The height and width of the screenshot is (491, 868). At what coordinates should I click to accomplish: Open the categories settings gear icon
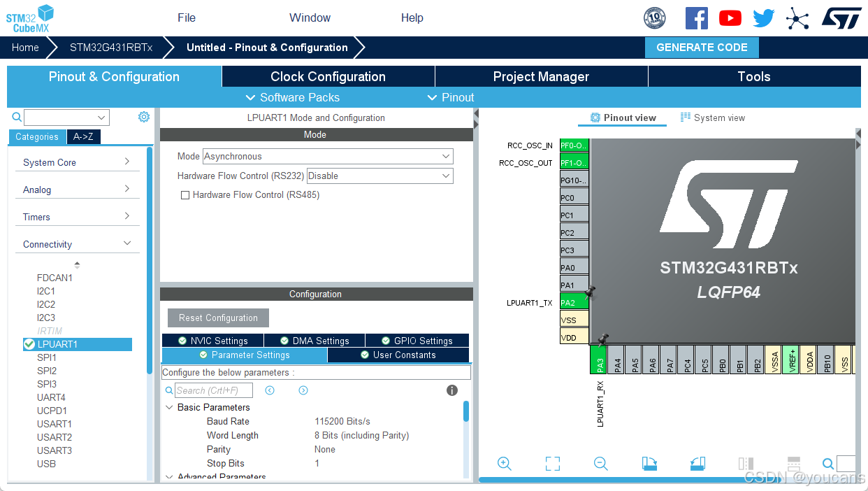(x=144, y=117)
